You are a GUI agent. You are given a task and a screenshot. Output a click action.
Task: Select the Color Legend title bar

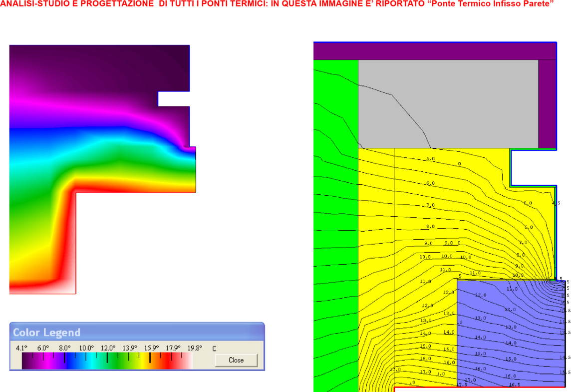click(x=137, y=332)
